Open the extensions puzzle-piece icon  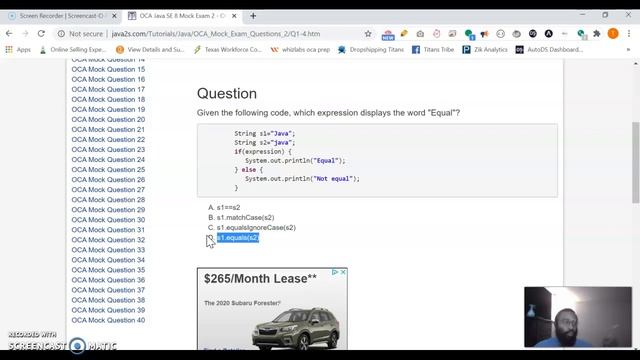[x=597, y=33]
